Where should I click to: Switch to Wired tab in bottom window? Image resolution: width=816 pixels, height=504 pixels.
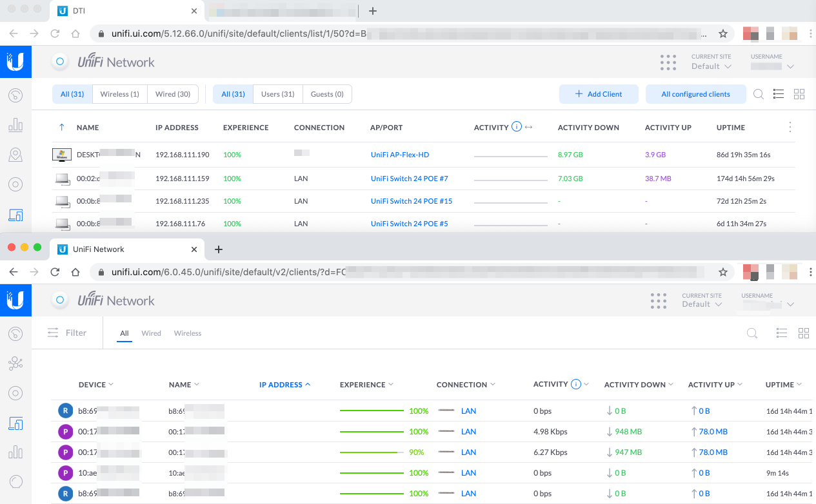click(x=152, y=333)
